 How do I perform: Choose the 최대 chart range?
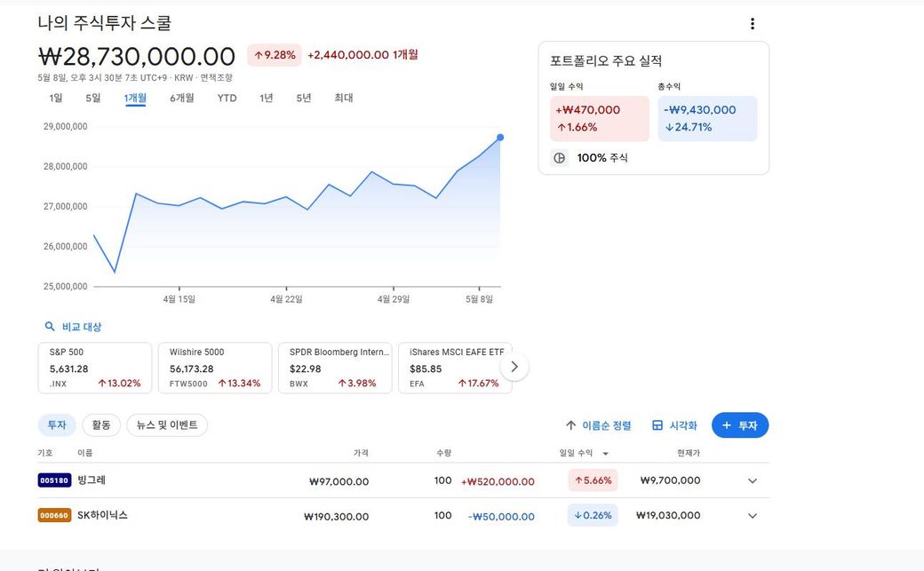click(x=344, y=98)
